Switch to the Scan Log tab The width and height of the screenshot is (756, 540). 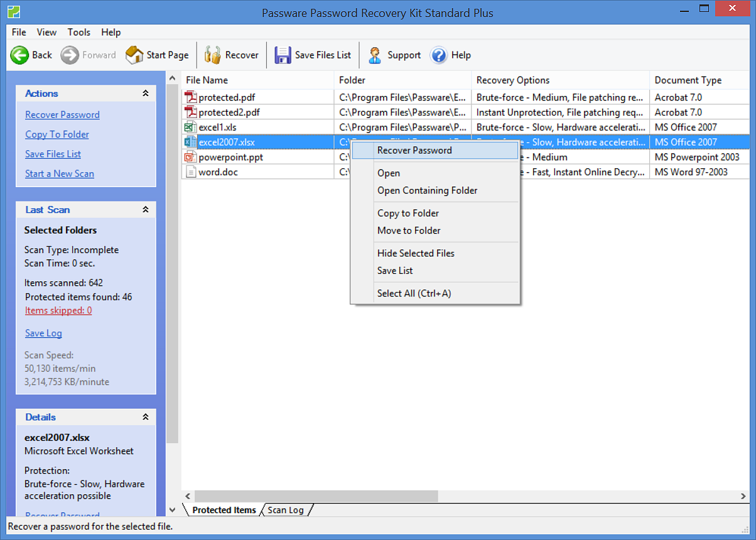click(x=286, y=510)
